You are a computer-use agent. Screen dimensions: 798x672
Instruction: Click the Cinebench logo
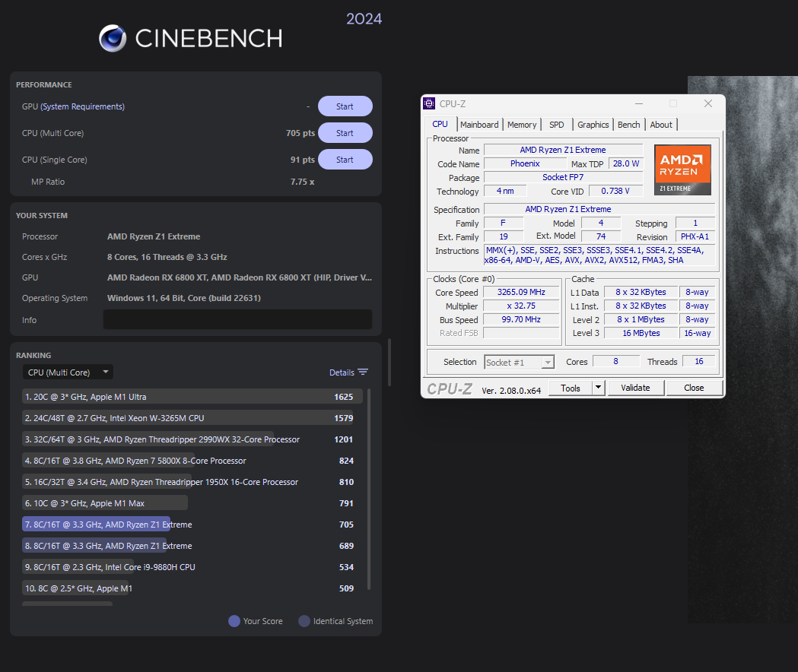pos(113,36)
